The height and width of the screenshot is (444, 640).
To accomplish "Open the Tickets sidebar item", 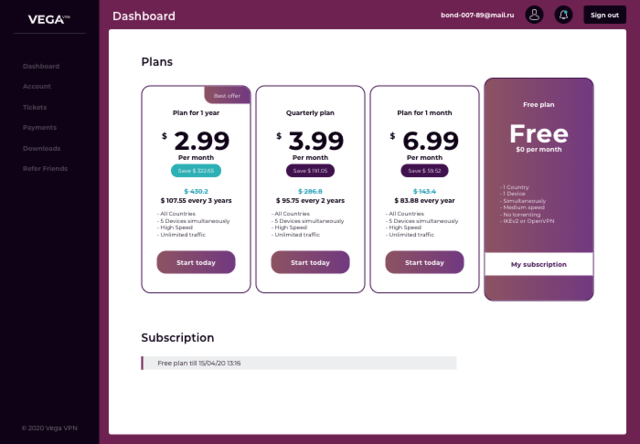I will coord(35,107).
